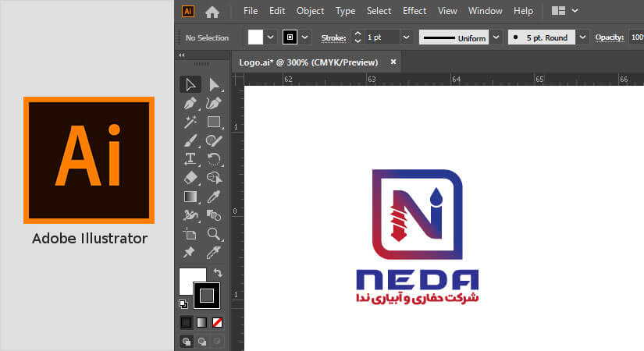The image size is (644, 351).
Task: Open the Edit menu
Action: click(277, 11)
